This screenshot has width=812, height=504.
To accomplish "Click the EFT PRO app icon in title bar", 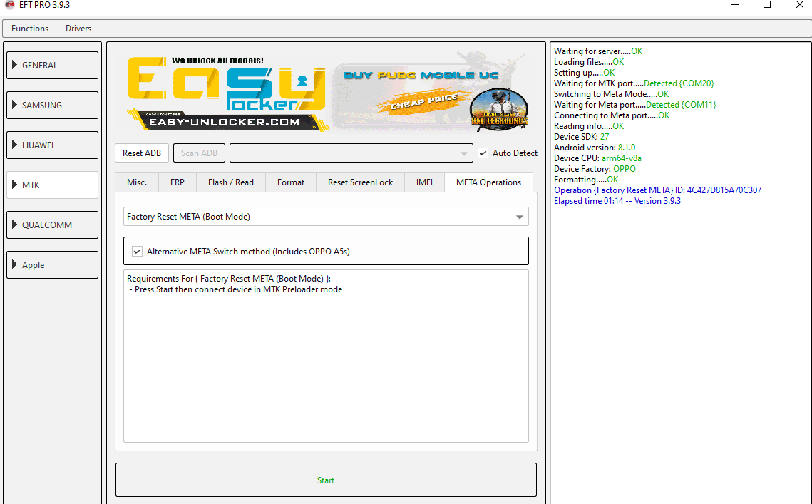I will tap(9, 5).
